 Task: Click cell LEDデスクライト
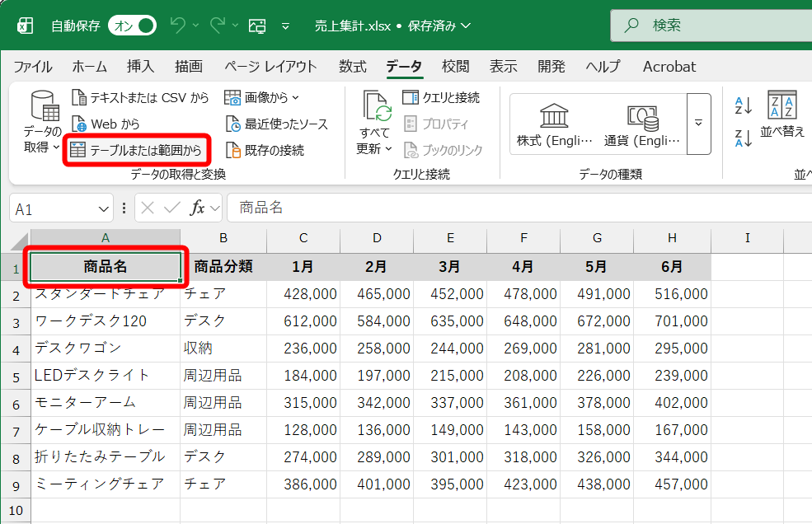click(106, 376)
